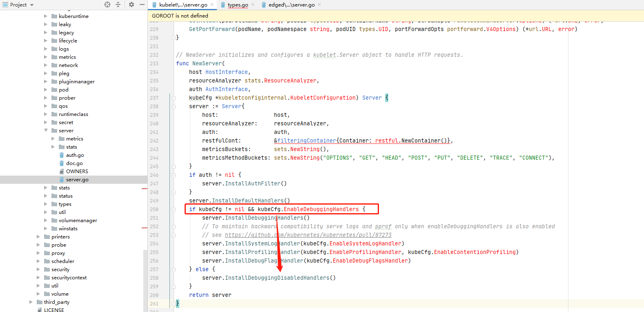644x312 pixels.
Task: Hide the Project tool window
Action: point(142,4)
